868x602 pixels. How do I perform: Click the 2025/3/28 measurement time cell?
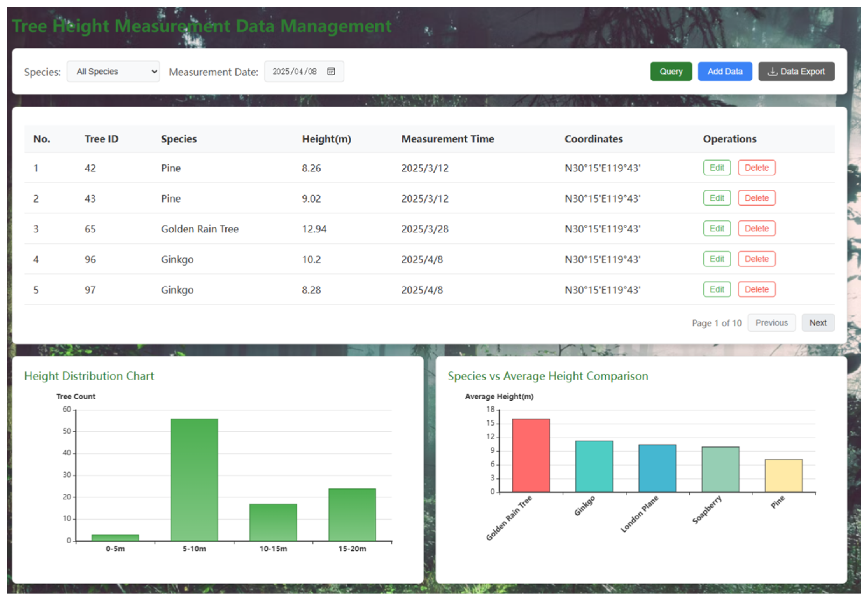pos(425,229)
